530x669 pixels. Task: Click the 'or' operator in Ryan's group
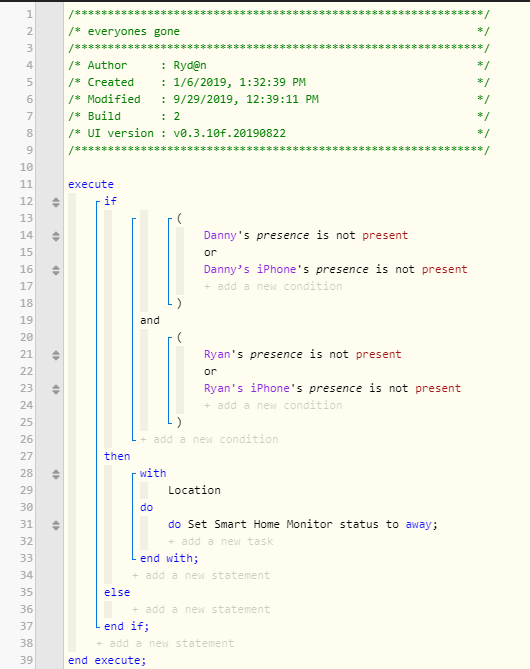point(210,372)
